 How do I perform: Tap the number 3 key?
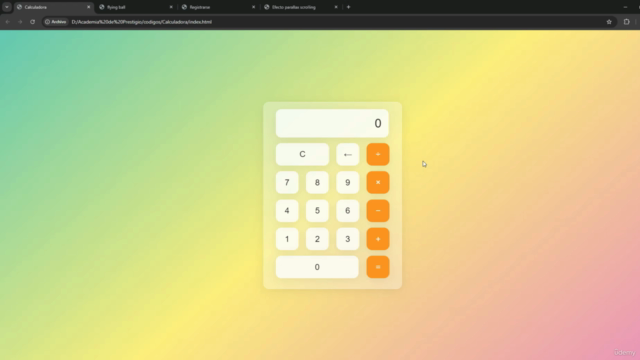coord(348,239)
